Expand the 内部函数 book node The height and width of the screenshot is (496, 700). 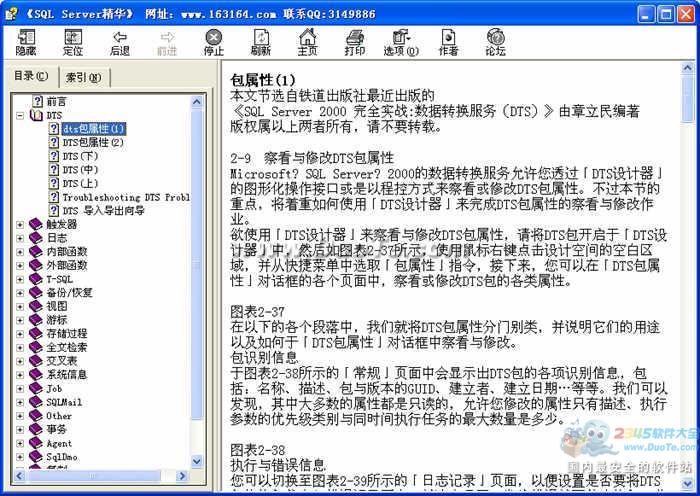point(20,252)
